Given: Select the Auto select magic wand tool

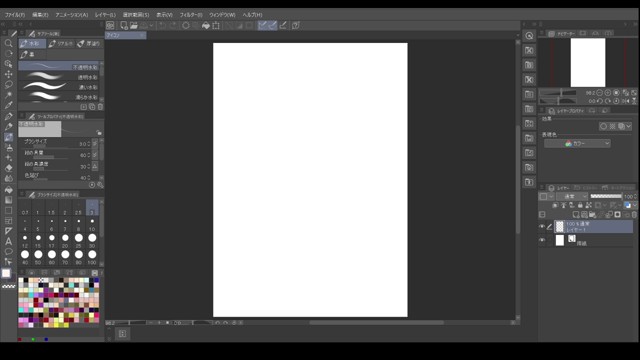Looking at the screenshot, I should (x=8, y=95).
